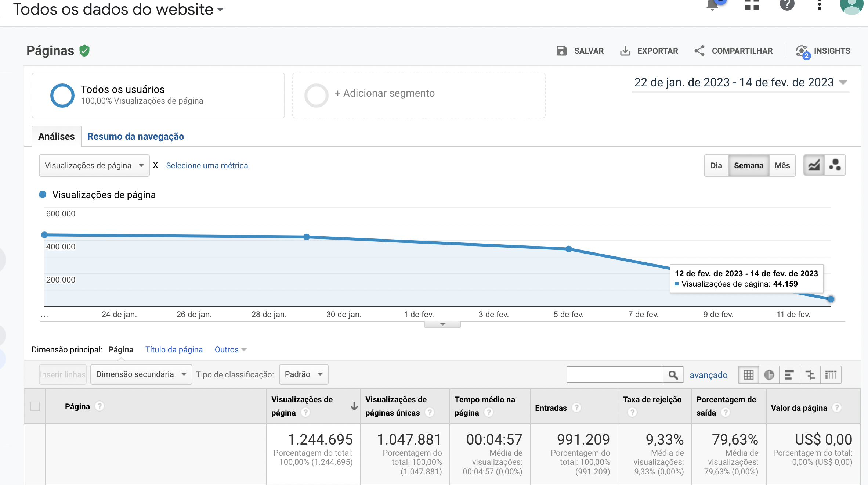The image size is (868, 485).
Task: Click help icon for Visualizações de páginas únicas
Action: click(430, 413)
